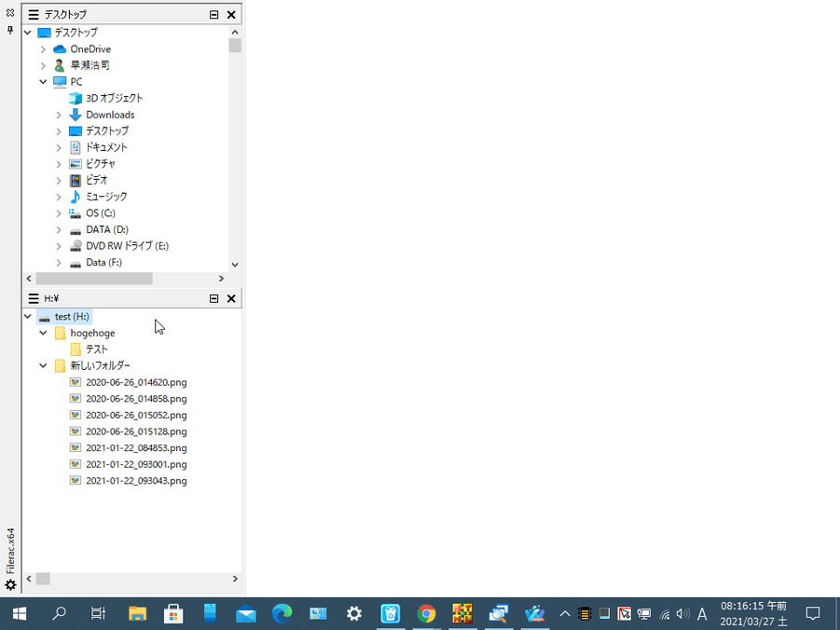Expand the 早瀬浩司 user node

pyautogui.click(x=44, y=65)
